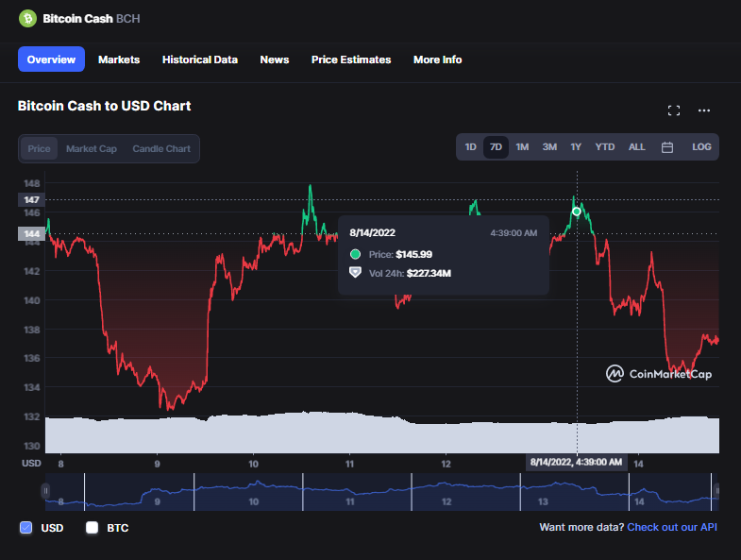Open the three-dot chart options menu
This screenshot has width=741, height=560.
(703, 110)
